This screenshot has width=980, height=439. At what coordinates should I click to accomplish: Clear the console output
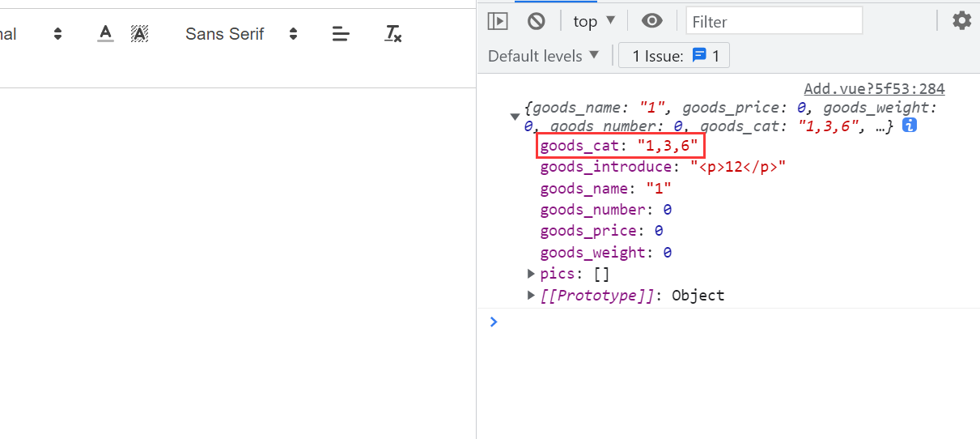point(536,21)
